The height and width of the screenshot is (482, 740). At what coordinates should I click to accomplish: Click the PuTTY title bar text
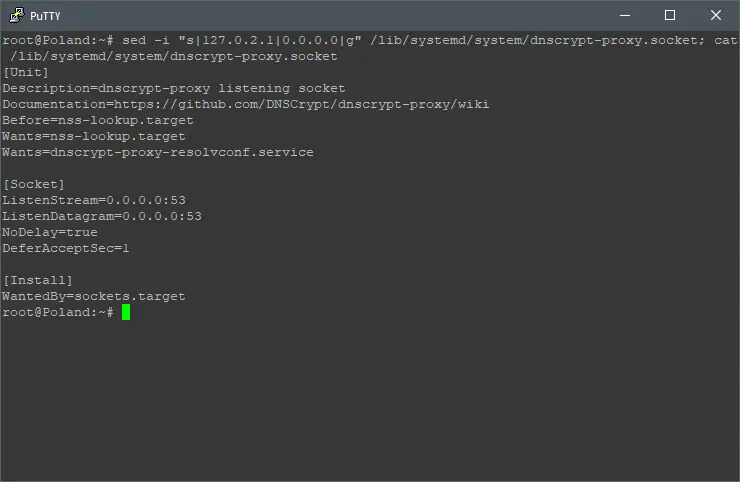(x=45, y=16)
